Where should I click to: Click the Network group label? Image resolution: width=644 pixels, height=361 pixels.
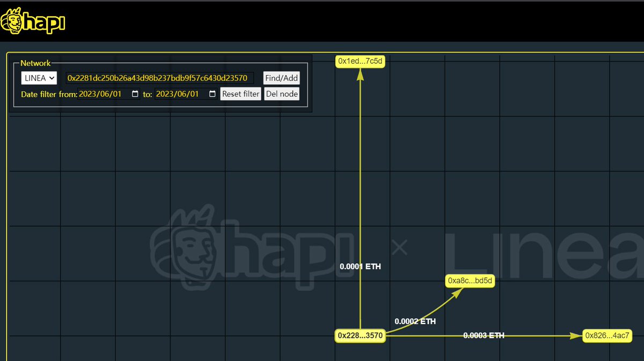[35, 63]
